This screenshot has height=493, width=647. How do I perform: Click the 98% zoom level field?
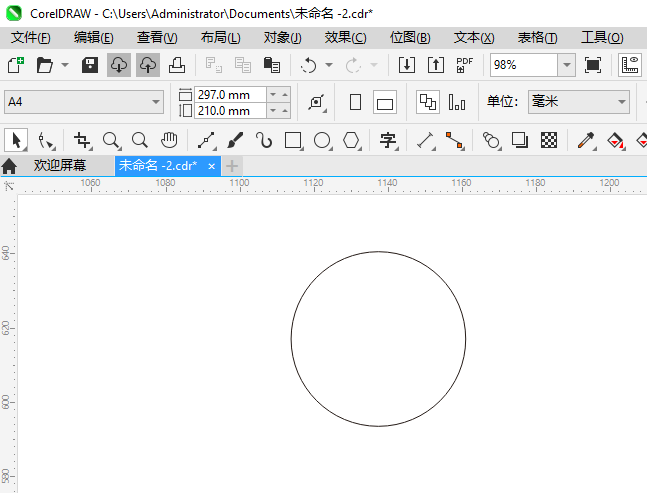tap(524, 65)
